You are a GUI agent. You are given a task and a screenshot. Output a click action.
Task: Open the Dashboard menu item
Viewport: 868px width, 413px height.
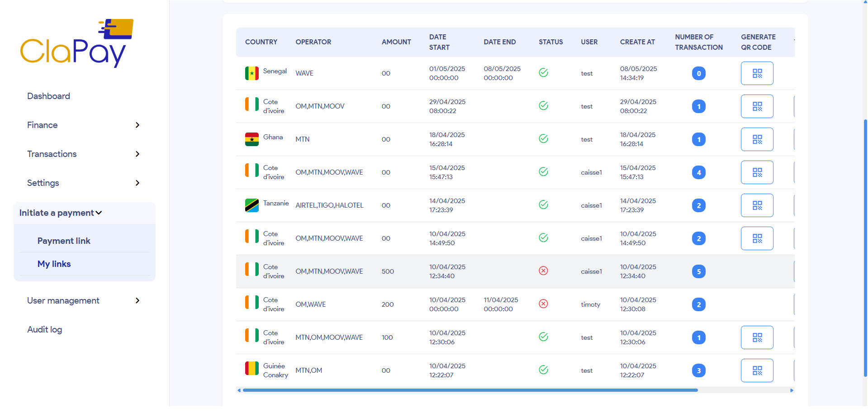coord(48,96)
